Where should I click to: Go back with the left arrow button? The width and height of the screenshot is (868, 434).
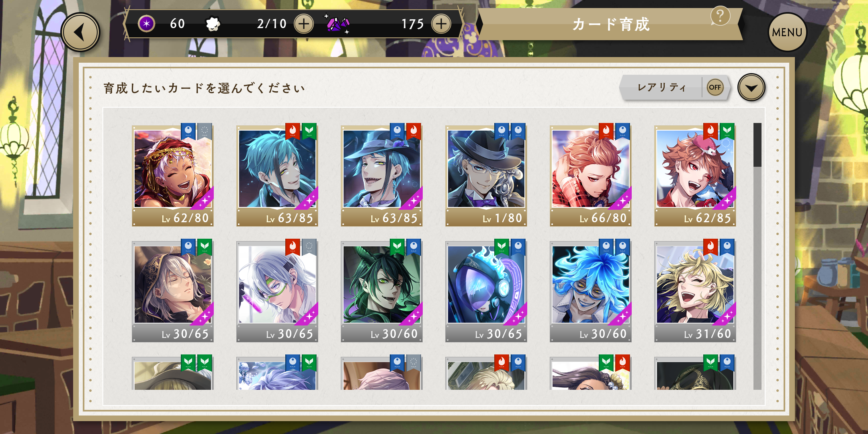coord(80,32)
